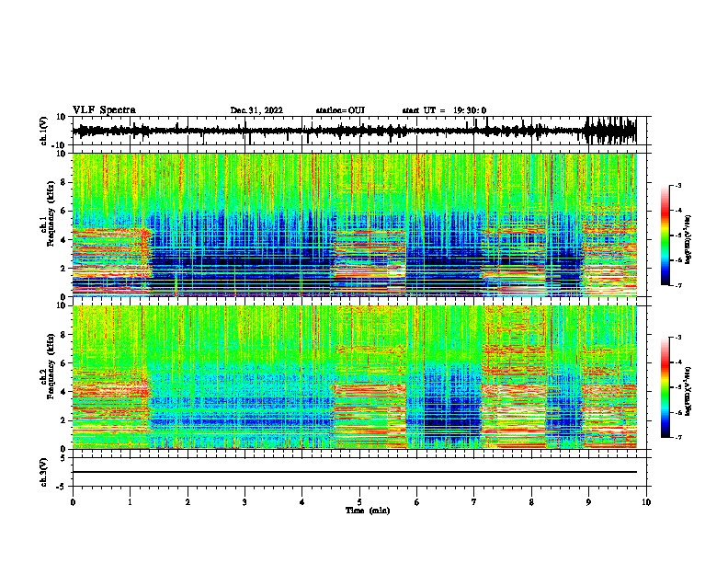Click the time axis tick label "5"
728x563 pixels.
pos(359,502)
